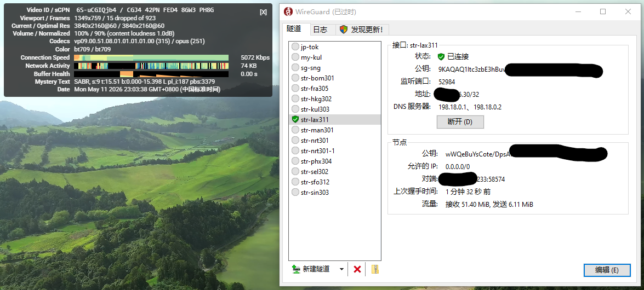Close stats overlay with [X]
The width and height of the screenshot is (644, 290).
(x=263, y=12)
